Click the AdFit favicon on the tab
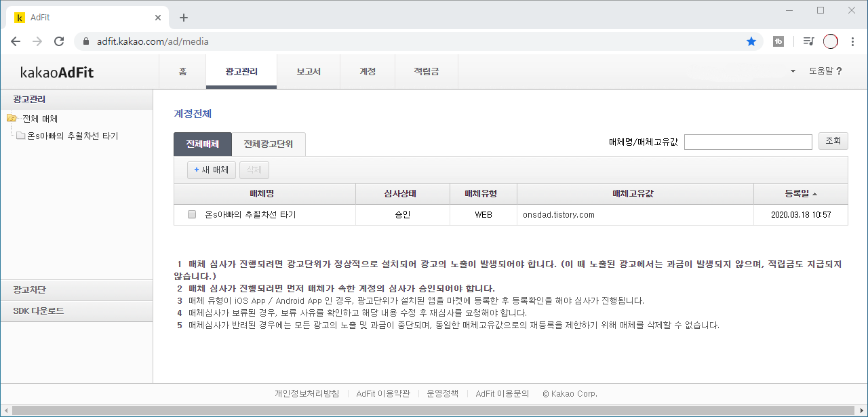The image size is (868, 417). (20, 18)
